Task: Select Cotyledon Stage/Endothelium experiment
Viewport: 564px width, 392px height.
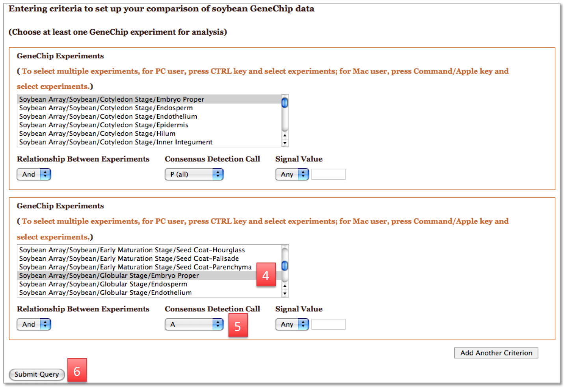Action: click(x=150, y=117)
